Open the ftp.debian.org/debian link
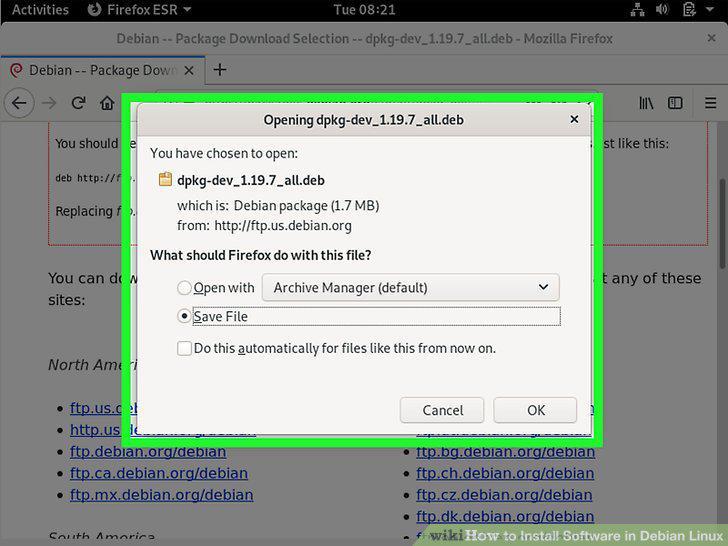Image resolution: width=728 pixels, height=546 pixels. click(148, 452)
